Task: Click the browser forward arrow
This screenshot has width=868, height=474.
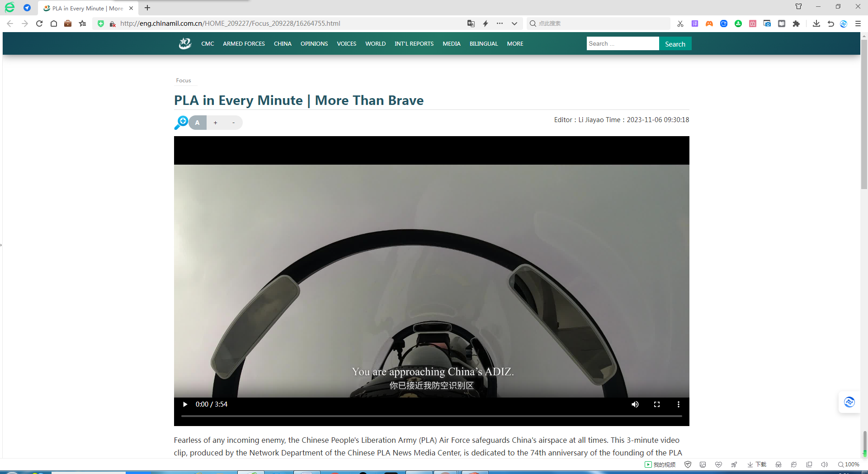Action: tap(25, 24)
